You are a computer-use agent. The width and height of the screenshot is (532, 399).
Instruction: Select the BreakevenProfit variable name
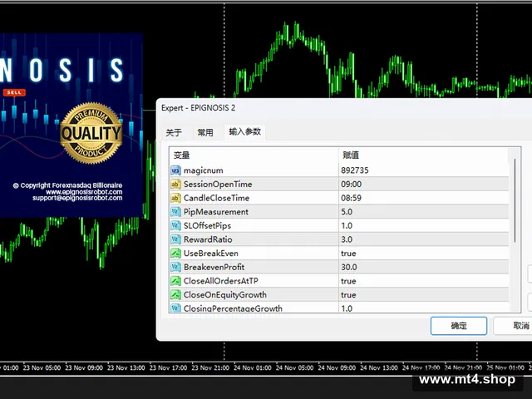(214, 267)
